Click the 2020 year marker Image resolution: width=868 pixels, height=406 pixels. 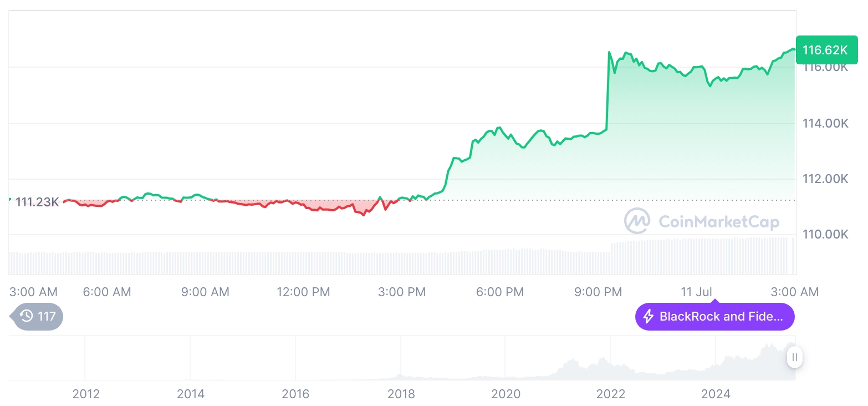click(x=506, y=394)
